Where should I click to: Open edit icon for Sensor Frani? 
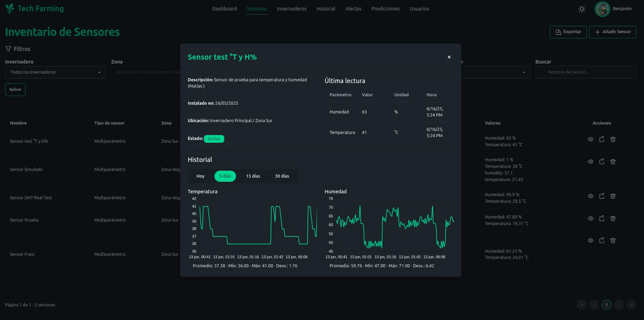point(601,240)
